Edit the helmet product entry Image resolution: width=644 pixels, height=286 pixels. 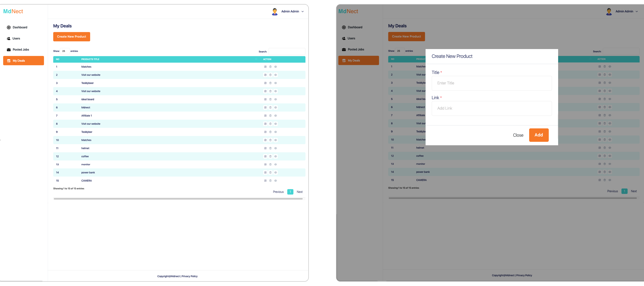tap(265, 148)
